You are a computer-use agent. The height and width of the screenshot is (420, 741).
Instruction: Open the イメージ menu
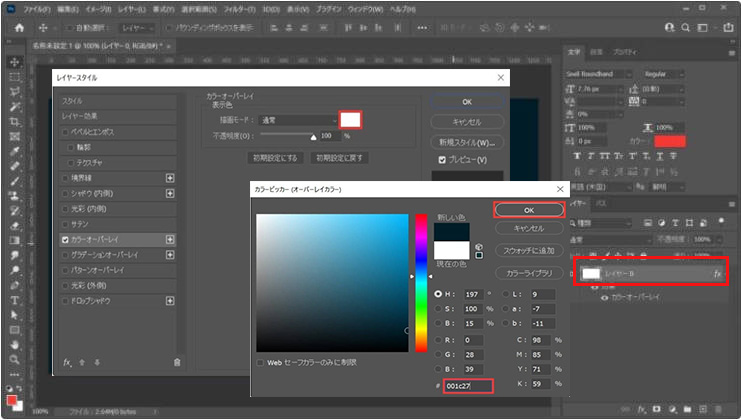(x=98, y=9)
